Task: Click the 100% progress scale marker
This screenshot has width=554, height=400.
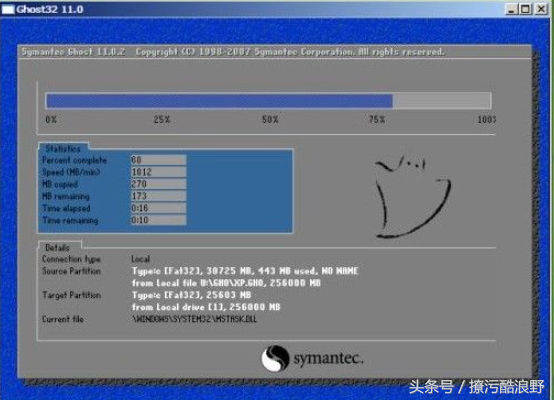Action: click(x=487, y=119)
